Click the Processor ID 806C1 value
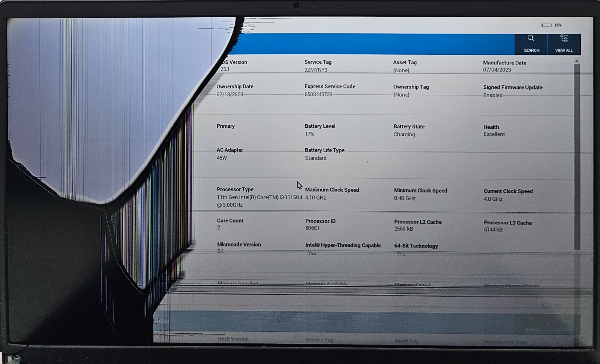Viewport: 600px width, 364px height. click(312, 228)
